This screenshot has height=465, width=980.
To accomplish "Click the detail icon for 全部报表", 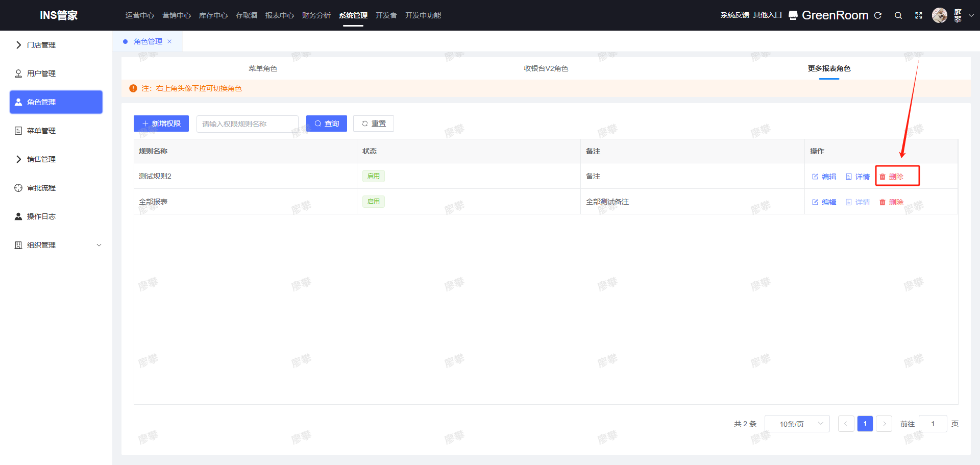I will [x=849, y=202].
